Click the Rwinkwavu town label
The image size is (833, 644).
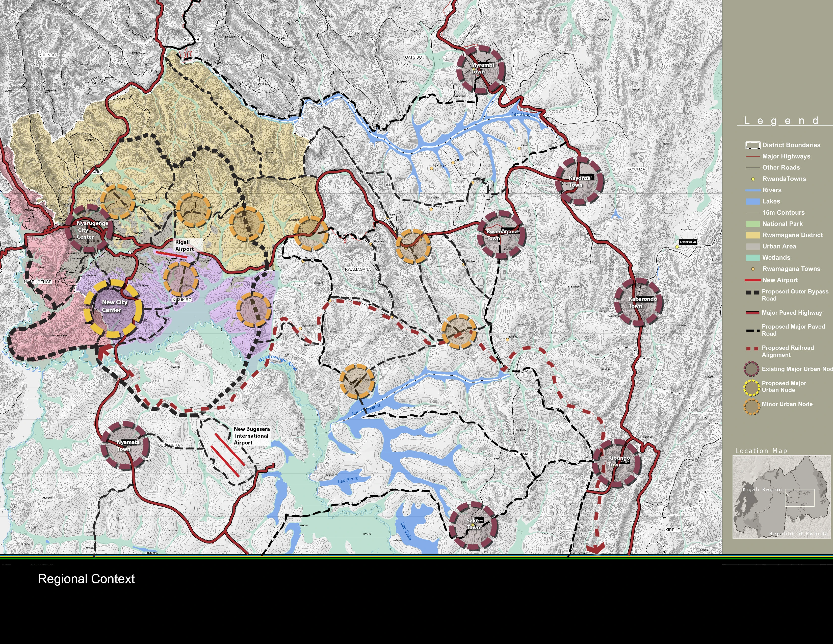[x=688, y=242]
